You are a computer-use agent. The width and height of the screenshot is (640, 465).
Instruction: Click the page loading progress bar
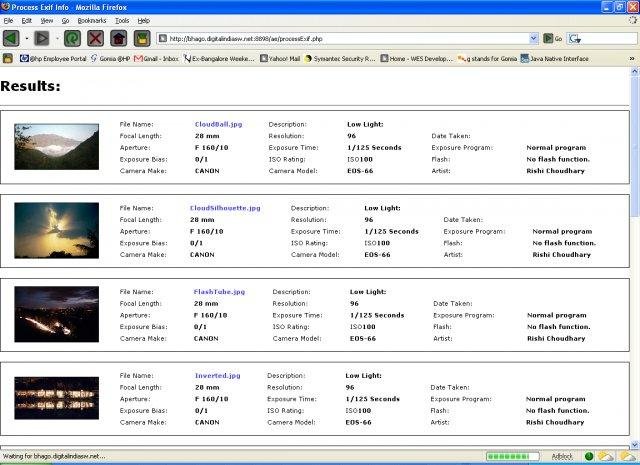[513, 456]
